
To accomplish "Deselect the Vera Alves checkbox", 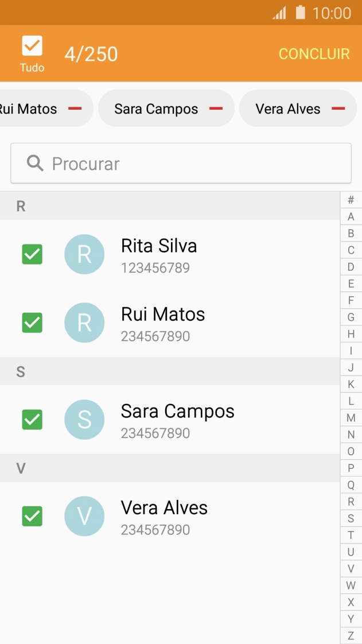I will click(x=32, y=516).
